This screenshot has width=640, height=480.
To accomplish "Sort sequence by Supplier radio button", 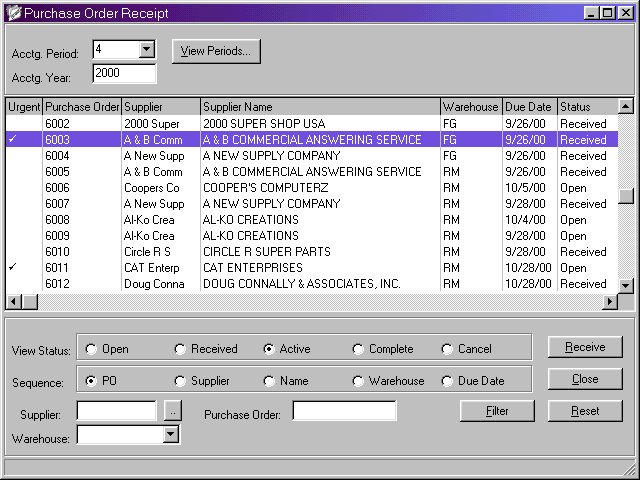I will coord(180,381).
